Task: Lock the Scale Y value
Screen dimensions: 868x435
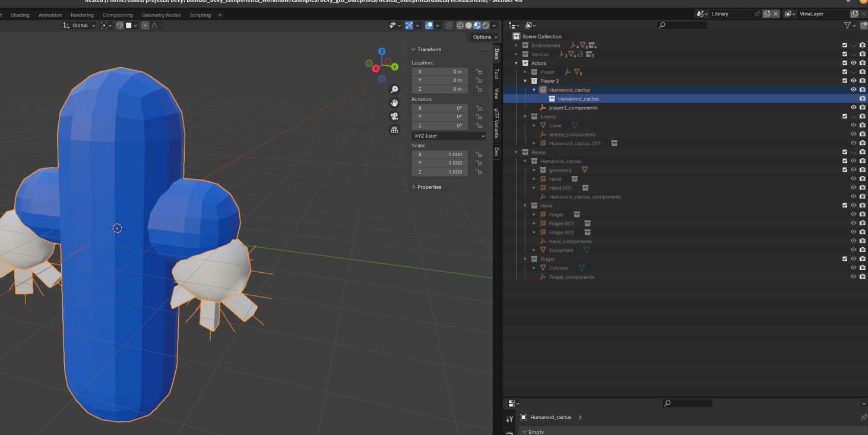Action: (x=479, y=163)
